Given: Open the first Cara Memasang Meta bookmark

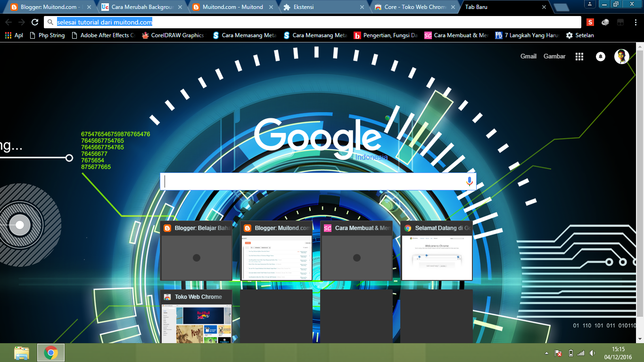Looking at the screenshot, I should coord(245,35).
